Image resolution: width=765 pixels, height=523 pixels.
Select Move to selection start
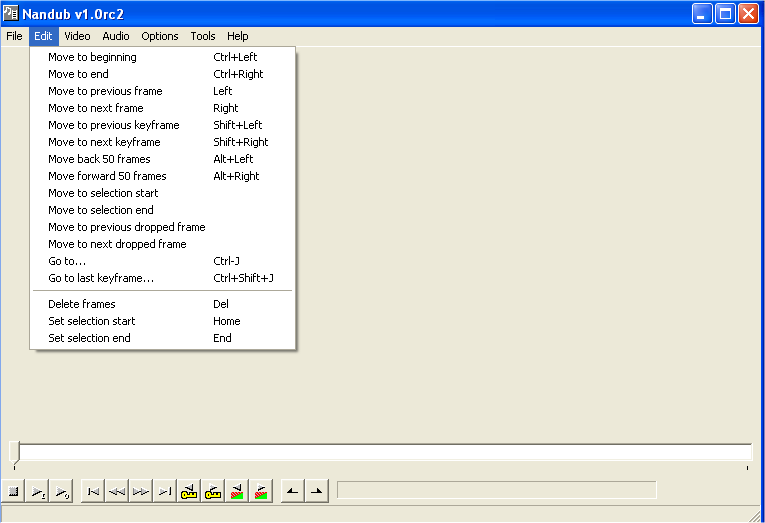click(x=162, y=193)
